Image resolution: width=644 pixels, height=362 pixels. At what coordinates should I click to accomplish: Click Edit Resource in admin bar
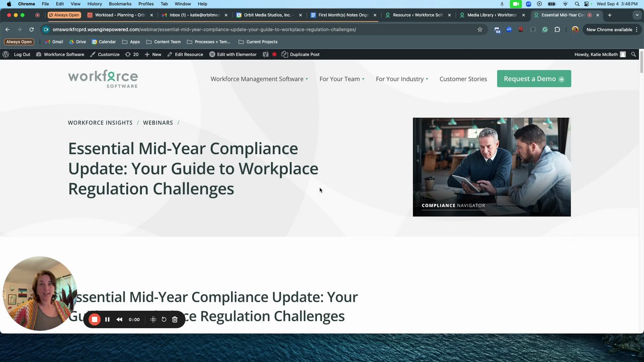pyautogui.click(x=185, y=54)
